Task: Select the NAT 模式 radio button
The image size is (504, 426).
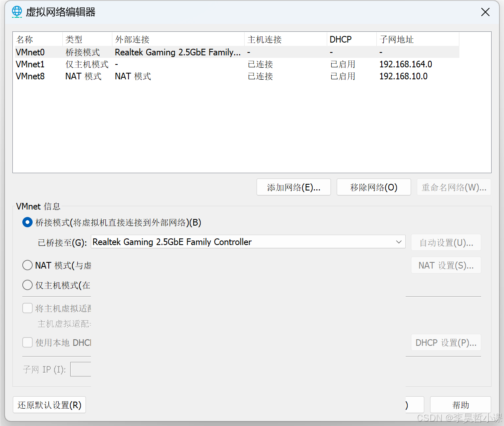Action: tap(27, 265)
